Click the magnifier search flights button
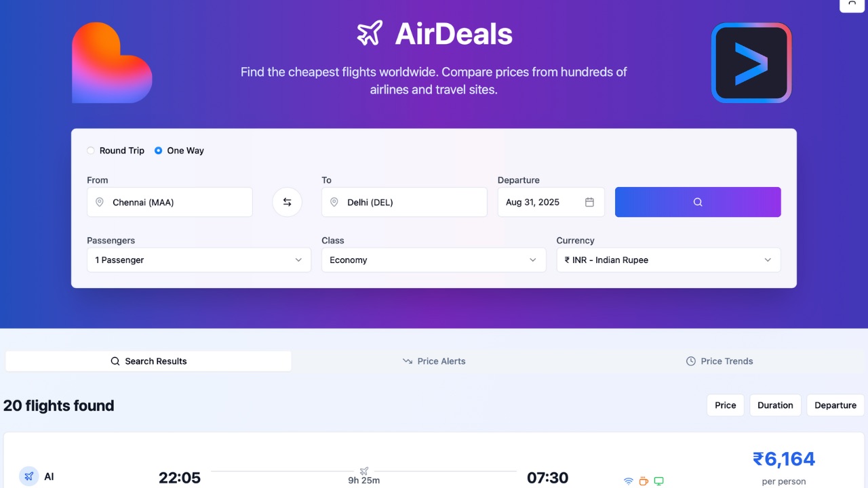The width and height of the screenshot is (868, 488). pos(698,202)
